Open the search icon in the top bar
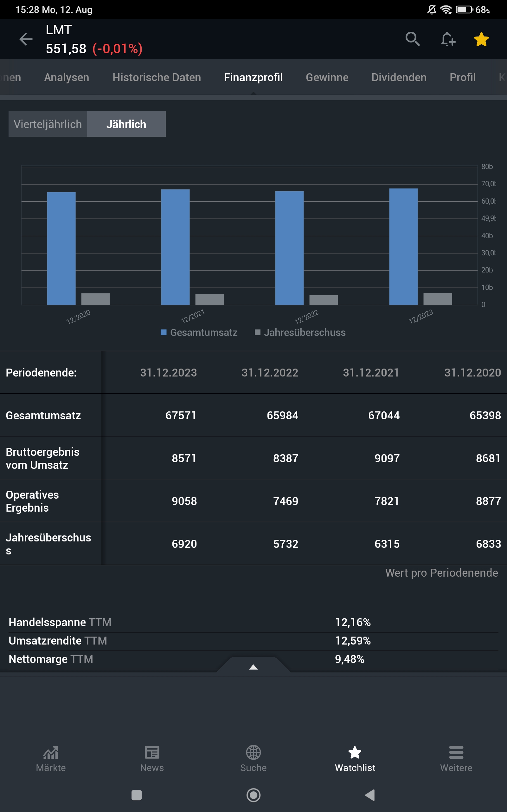The height and width of the screenshot is (812, 507). point(413,39)
